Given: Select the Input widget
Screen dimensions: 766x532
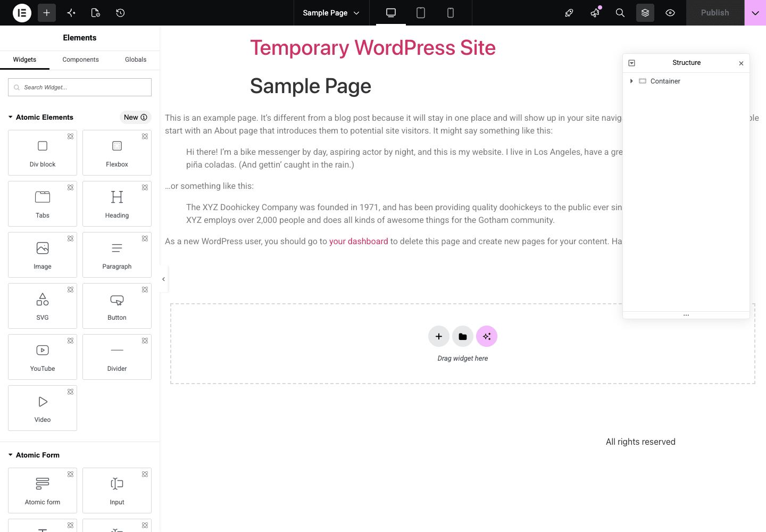Looking at the screenshot, I should click(117, 491).
